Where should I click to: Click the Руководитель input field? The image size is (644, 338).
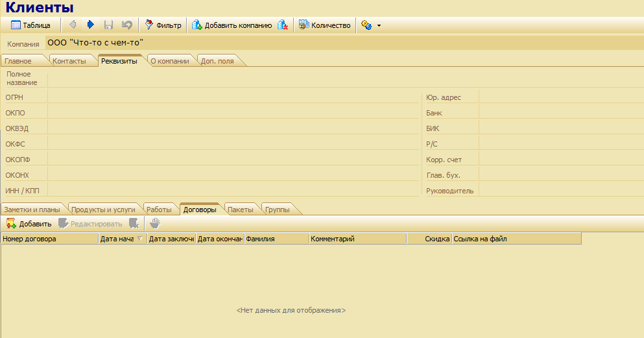pos(562,191)
